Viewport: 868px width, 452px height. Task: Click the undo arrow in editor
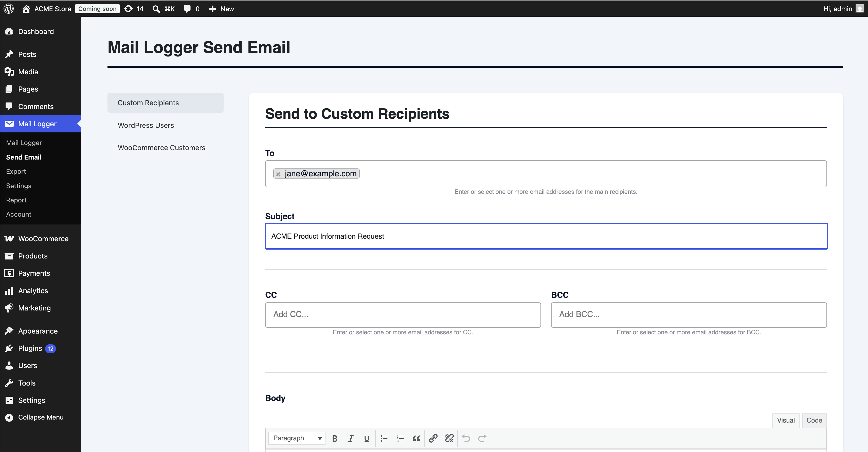click(x=466, y=438)
